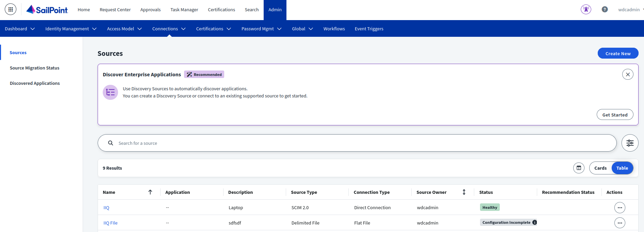Image resolution: width=644 pixels, height=232 pixels.
Task: Click the Search for a source field
Action: pos(357,143)
